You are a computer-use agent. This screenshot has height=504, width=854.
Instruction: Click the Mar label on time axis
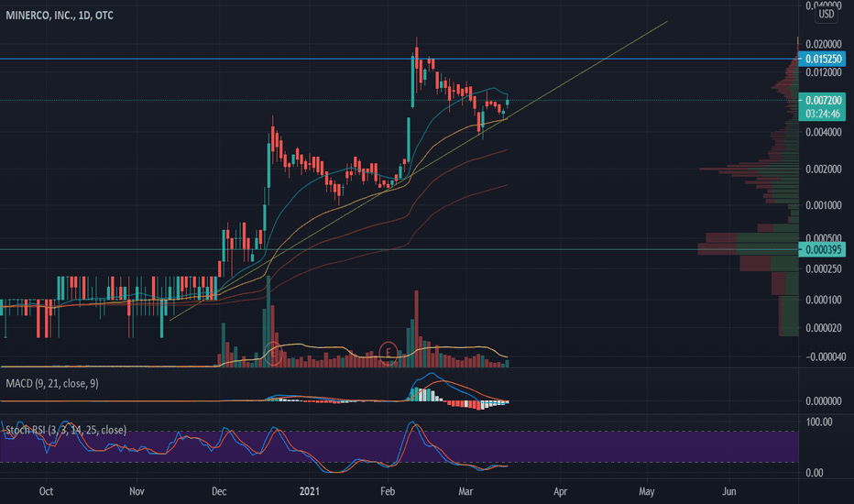point(465,491)
